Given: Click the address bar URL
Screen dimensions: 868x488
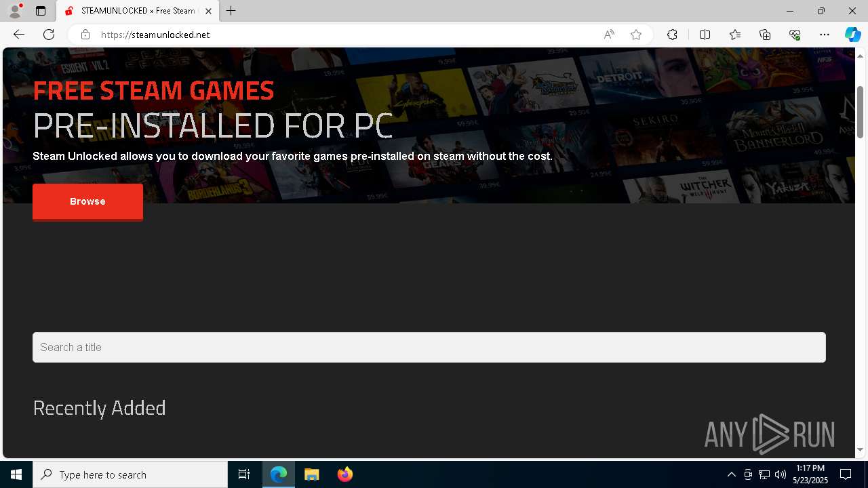Looking at the screenshot, I should tap(155, 35).
